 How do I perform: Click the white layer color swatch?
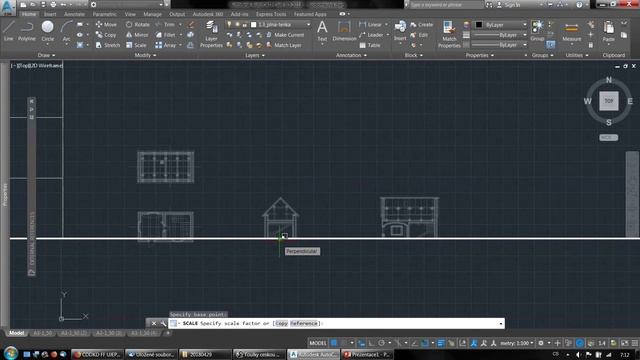[254, 24]
